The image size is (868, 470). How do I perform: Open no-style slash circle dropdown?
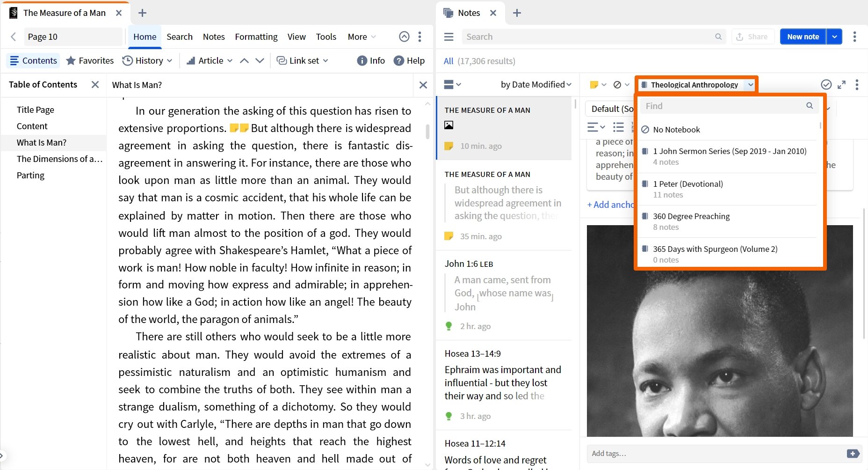tap(622, 85)
